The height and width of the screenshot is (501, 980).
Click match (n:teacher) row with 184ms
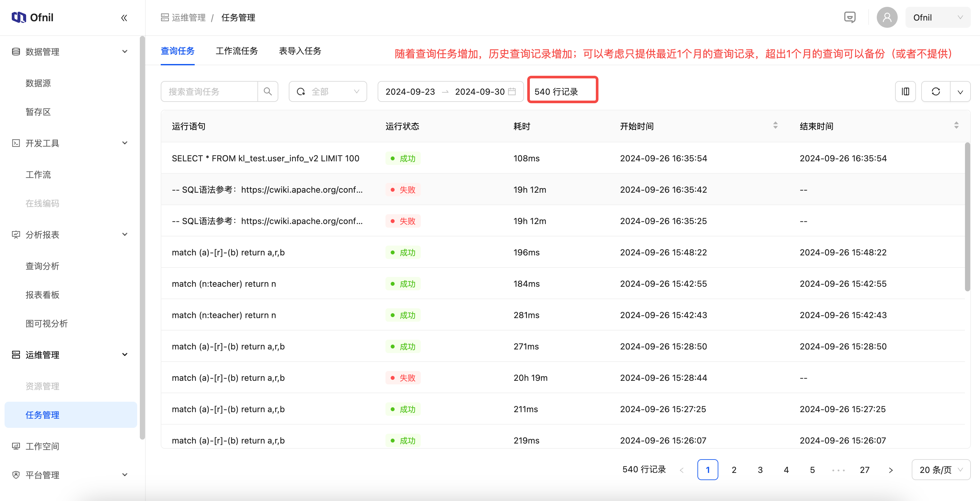563,284
